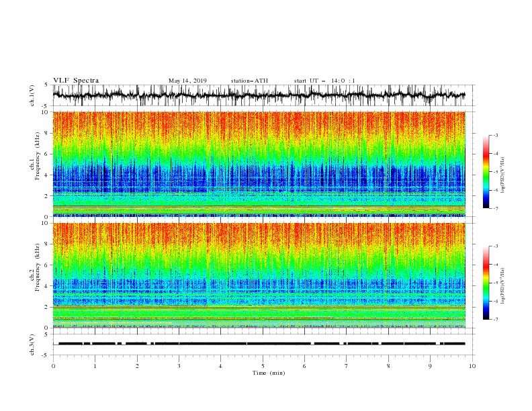The image size is (532, 411).
Task: Click the ch.3(V) black bar trace panel
Action: coord(264,345)
